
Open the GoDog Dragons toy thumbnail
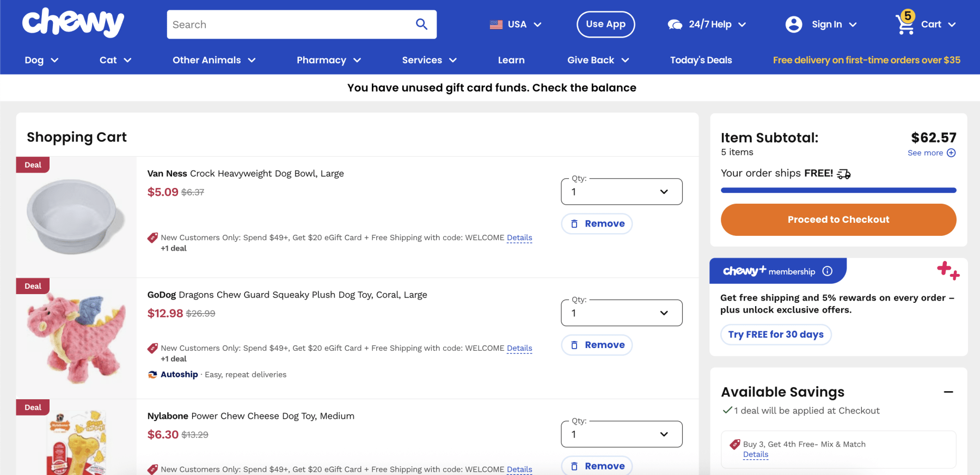tap(76, 338)
